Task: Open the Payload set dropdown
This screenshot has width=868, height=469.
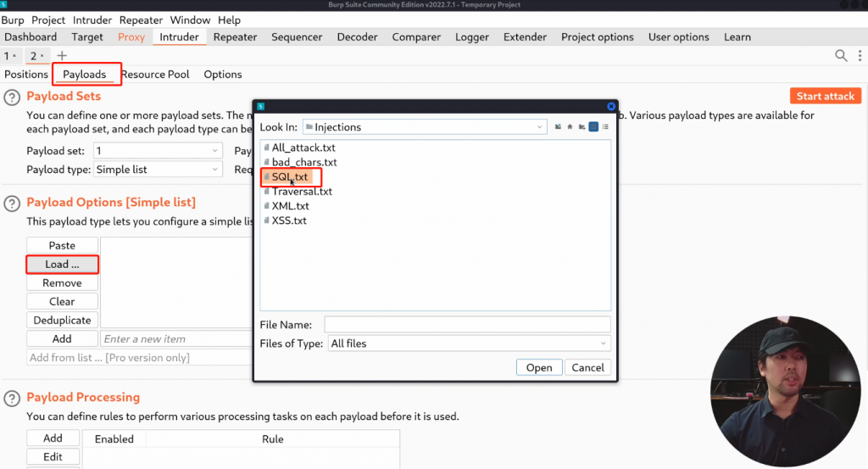Action: (214, 151)
